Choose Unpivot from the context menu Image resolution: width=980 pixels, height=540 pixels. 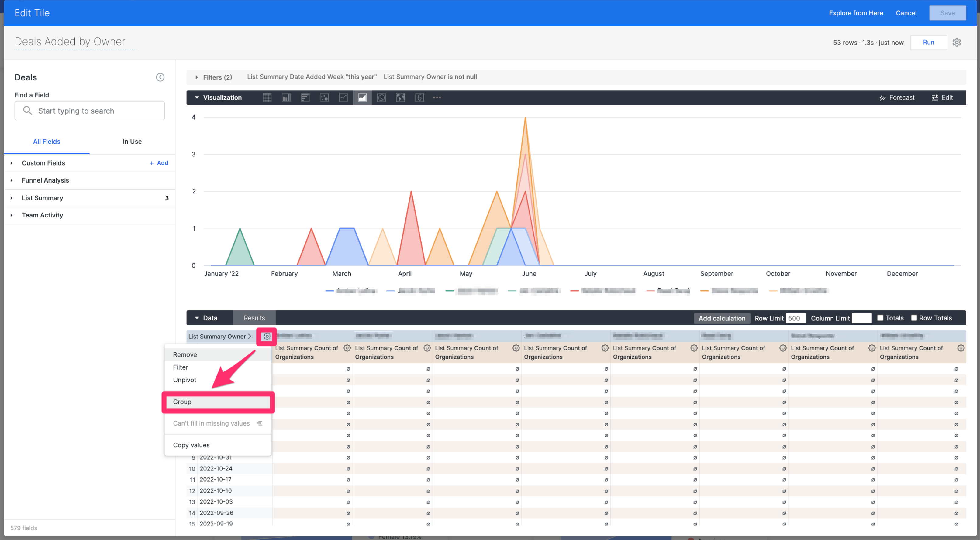click(x=218, y=380)
